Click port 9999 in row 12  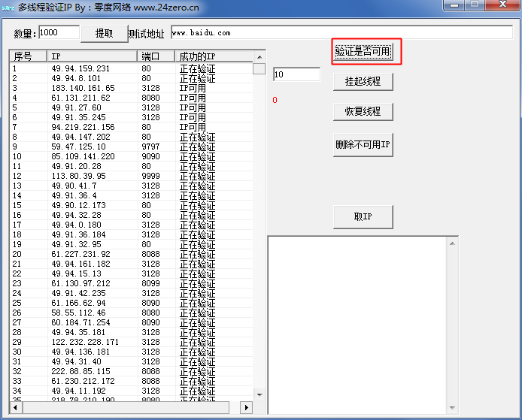pos(150,176)
